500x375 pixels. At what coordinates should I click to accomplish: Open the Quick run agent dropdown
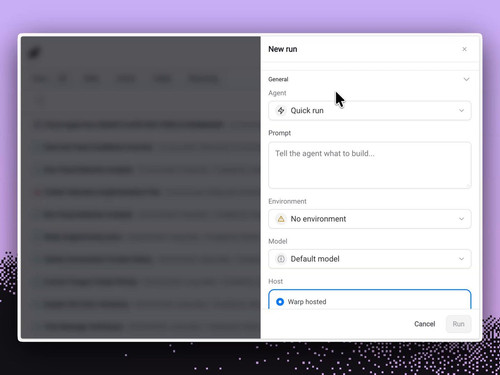click(x=370, y=111)
